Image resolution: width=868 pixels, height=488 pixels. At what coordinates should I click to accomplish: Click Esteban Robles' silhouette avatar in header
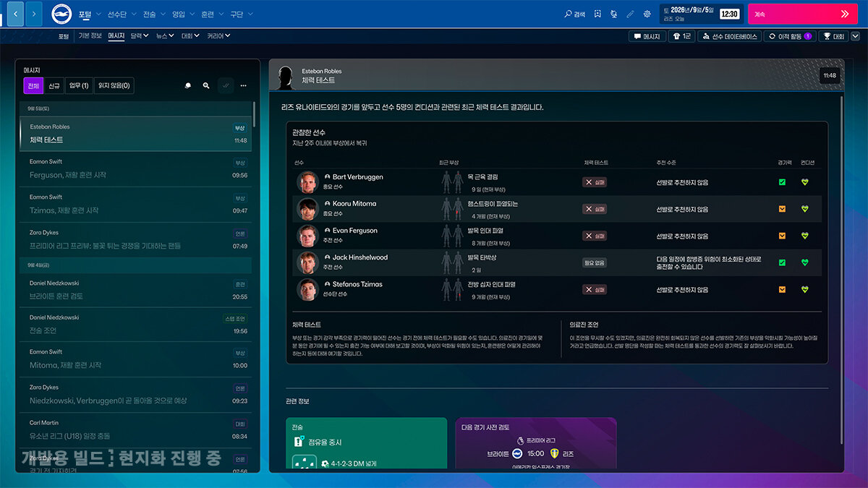point(286,76)
